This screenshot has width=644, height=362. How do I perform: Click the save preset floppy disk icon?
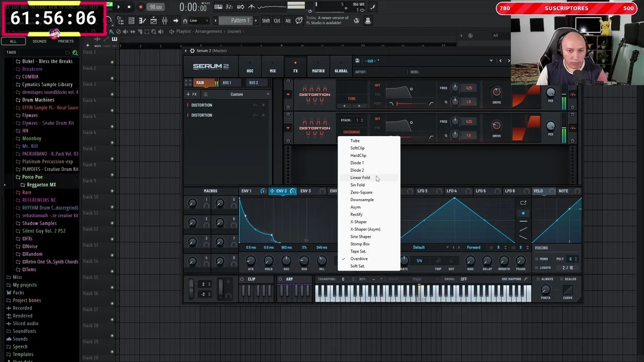(x=357, y=61)
